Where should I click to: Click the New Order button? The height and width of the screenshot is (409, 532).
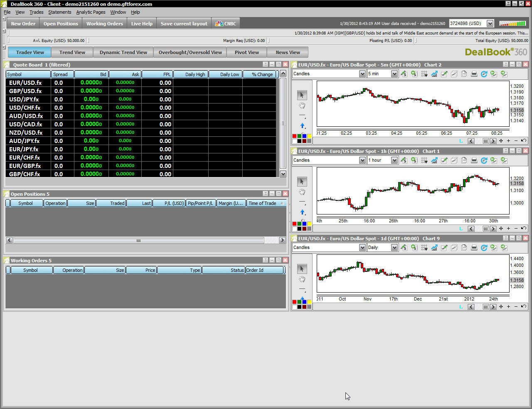[23, 24]
